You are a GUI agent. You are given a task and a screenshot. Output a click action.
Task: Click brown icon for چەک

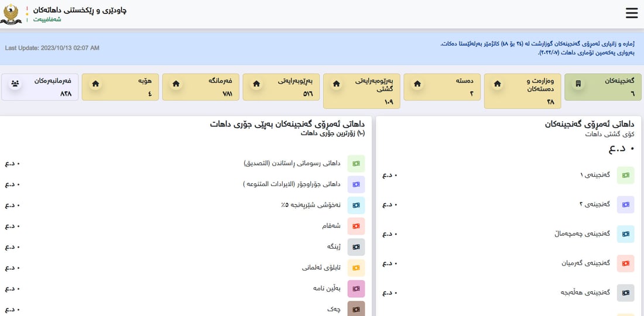356,308
